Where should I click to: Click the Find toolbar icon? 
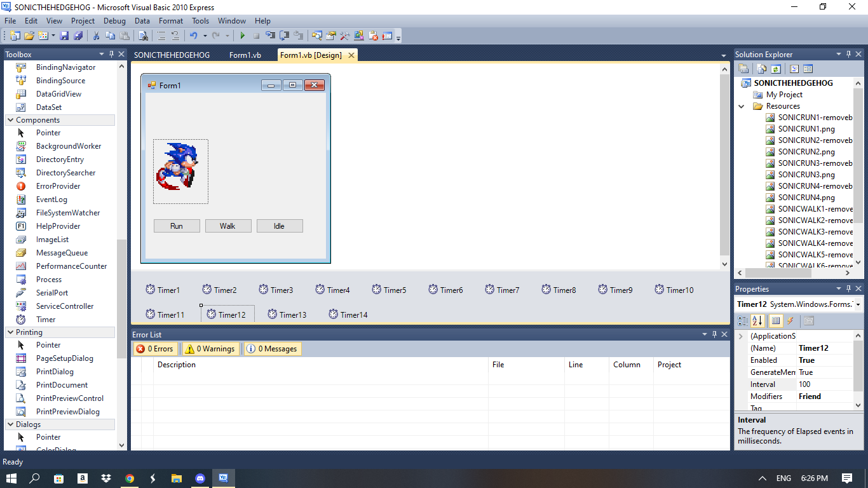pyautogui.click(x=143, y=36)
